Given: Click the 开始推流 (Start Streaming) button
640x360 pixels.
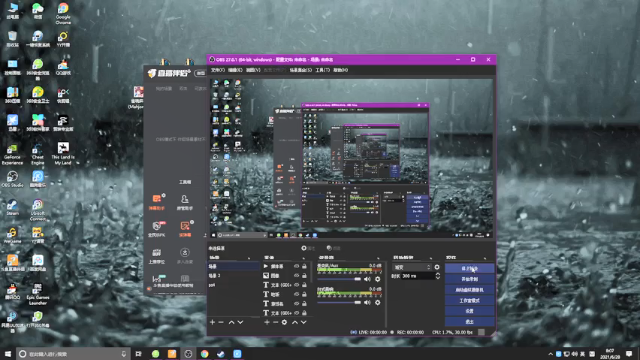Looking at the screenshot, I should (x=469, y=269).
